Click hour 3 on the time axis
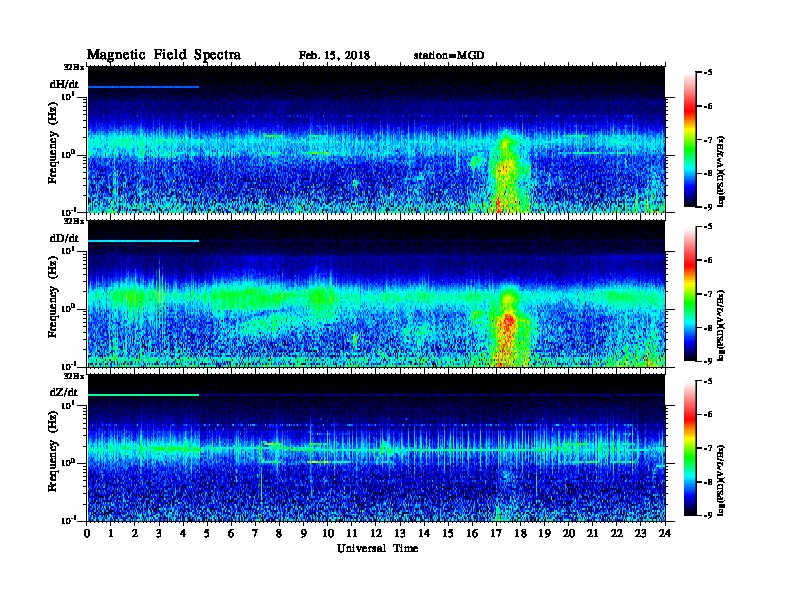The image size is (792, 612). coord(159,534)
